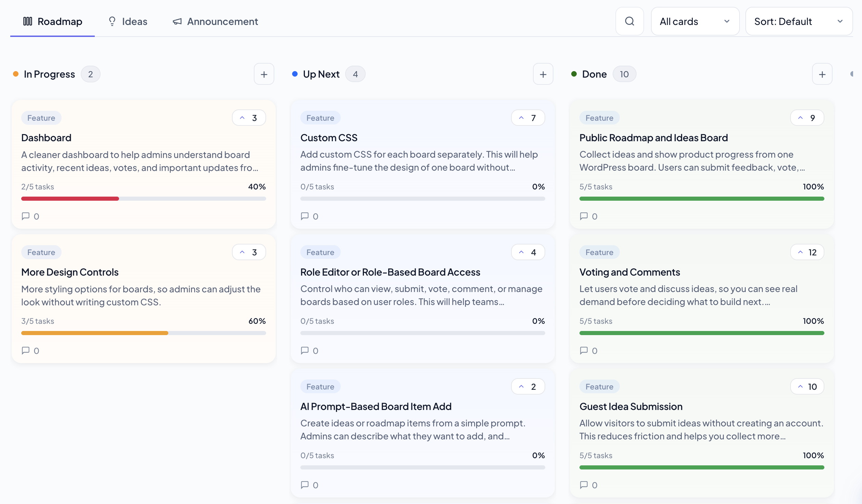Click the More Design Controls 60% progress bar

tap(144, 333)
